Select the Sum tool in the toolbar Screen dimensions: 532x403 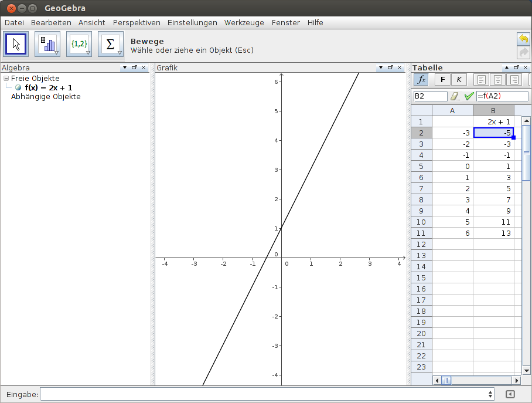point(110,43)
